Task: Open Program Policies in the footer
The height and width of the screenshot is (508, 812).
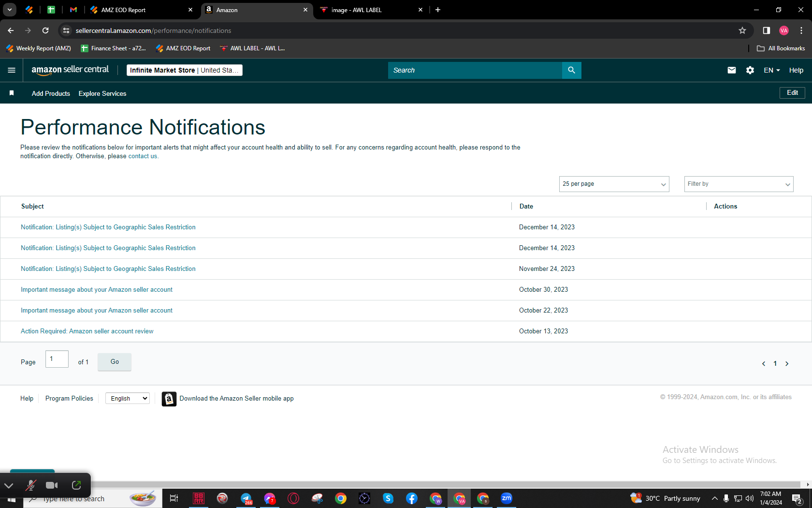Action: (69, 399)
